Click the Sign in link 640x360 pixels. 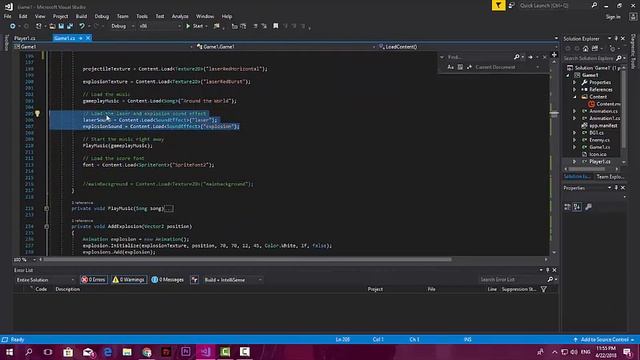point(613,17)
